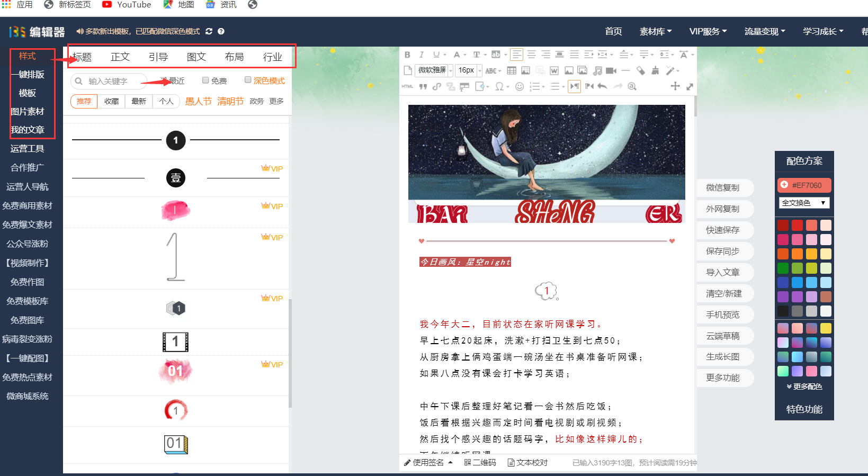Click the 快速保存 button
Screen dimensions: 868x476
723,230
